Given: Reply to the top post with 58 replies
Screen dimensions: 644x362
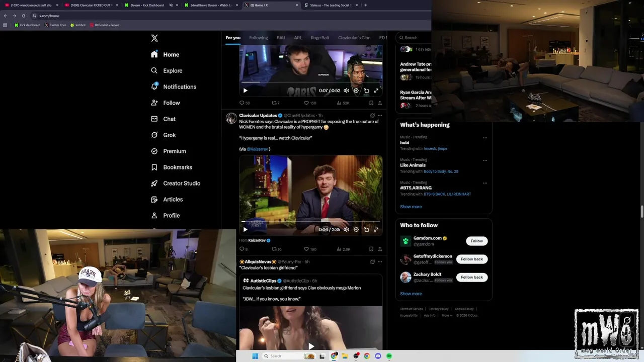Looking at the screenshot, I should pyautogui.click(x=245, y=103).
